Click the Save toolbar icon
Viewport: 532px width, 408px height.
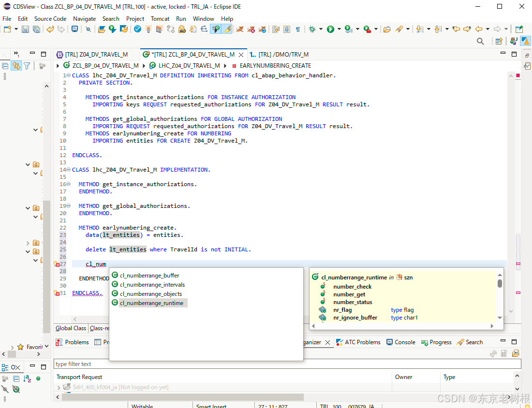25,29
